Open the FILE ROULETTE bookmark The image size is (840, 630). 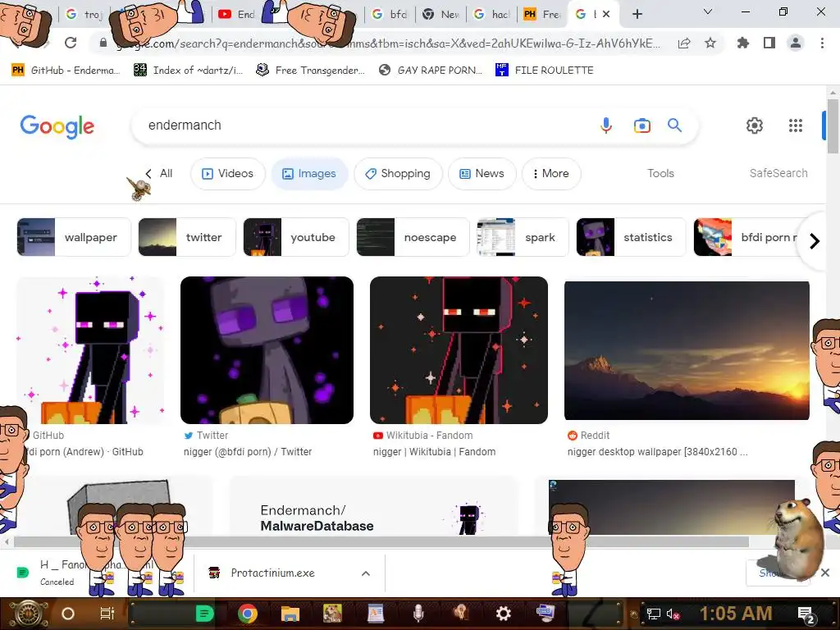pos(545,71)
